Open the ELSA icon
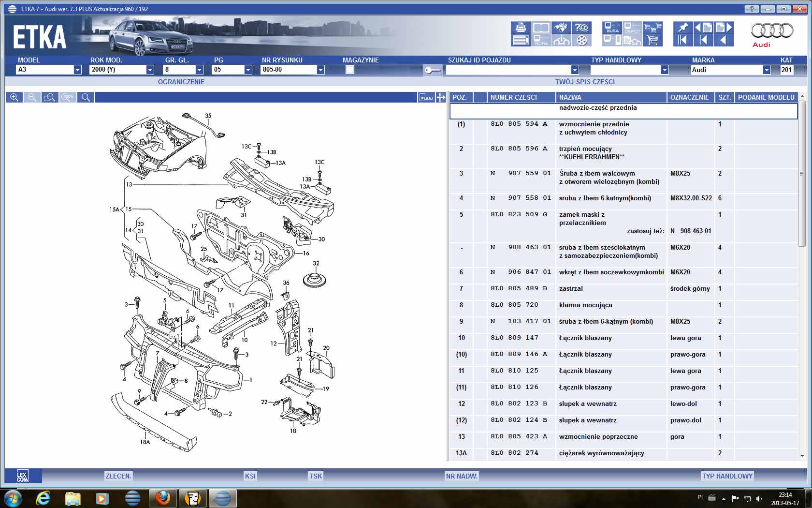This screenshot has width=812, height=508. (612, 28)
